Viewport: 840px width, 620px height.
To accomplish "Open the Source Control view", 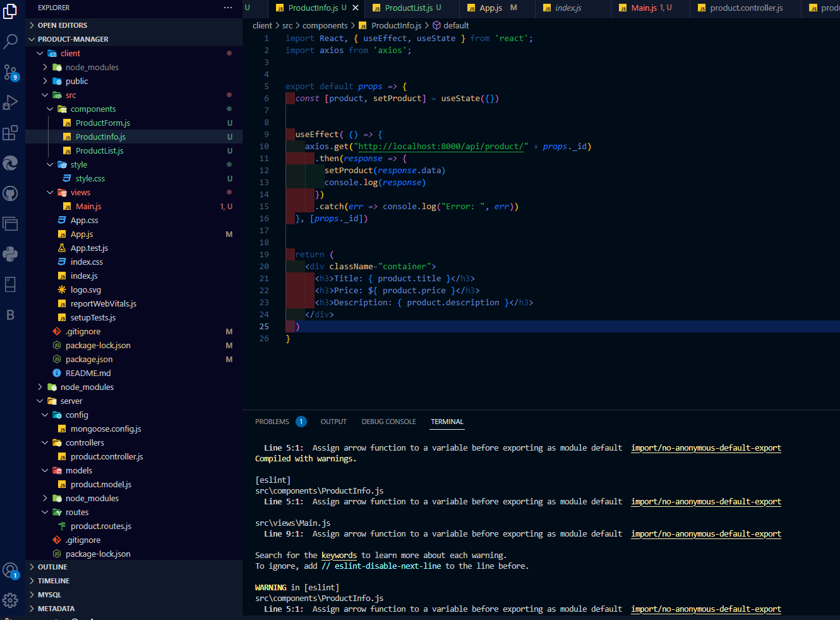I will coord(10,71).
